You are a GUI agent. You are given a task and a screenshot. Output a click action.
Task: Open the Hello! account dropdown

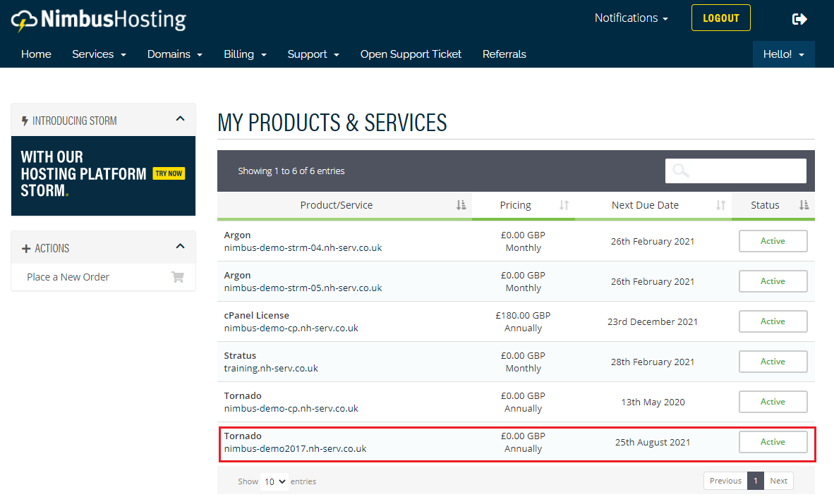pos(783,54)
